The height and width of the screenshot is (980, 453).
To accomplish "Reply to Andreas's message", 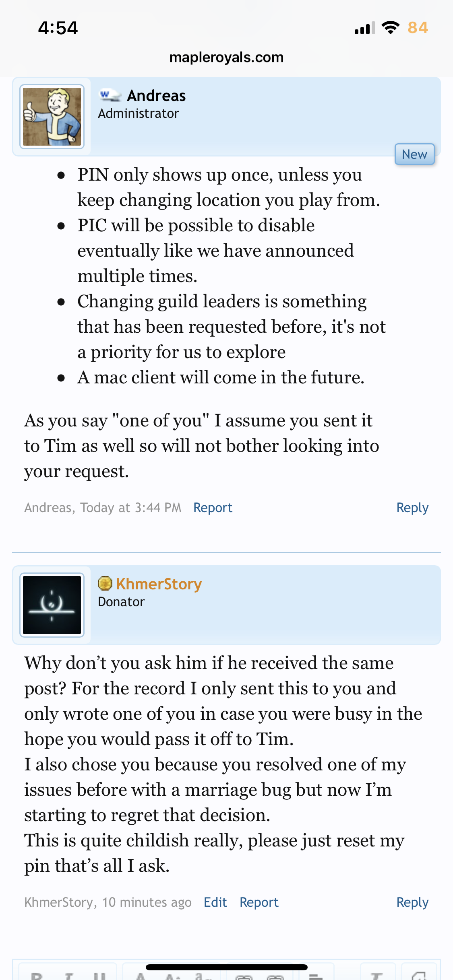I will tap(412, 508).
